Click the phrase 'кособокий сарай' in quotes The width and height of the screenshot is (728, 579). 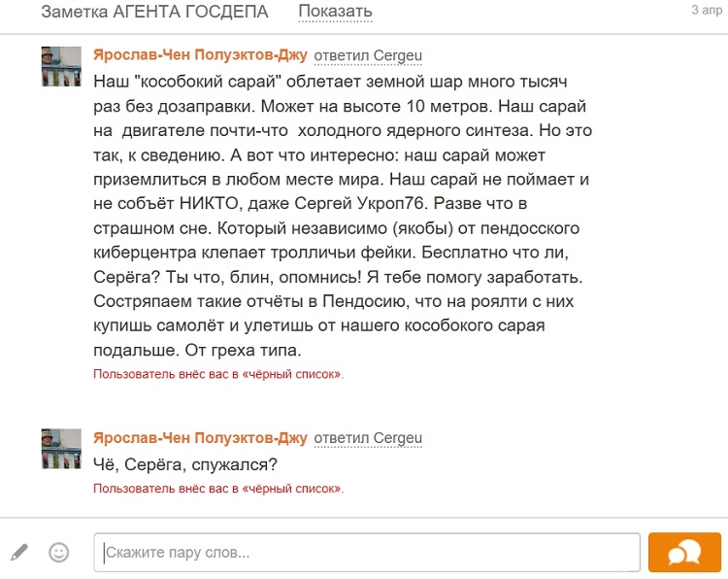pyautogui.click(x=208, y=82)
